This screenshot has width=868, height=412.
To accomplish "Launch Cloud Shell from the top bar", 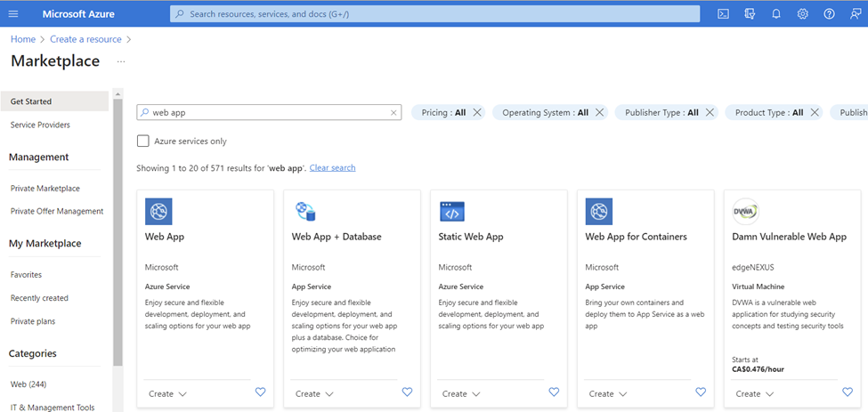I will pos(723,14).
